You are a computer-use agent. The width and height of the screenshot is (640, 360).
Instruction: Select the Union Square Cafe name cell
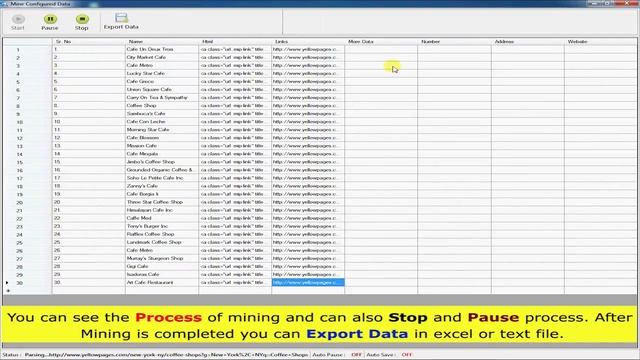pos(162,89)
